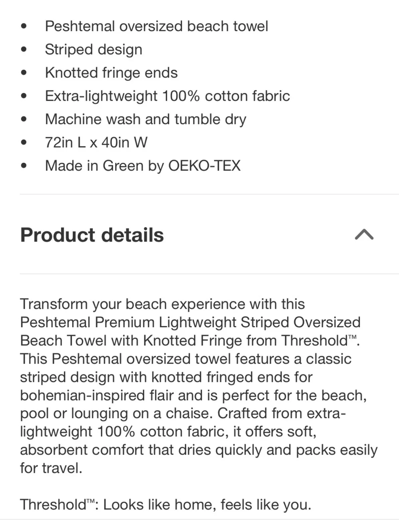Click the bullet dot before Machine wash
The image size is (399, 532).
[x=24, y=119]
